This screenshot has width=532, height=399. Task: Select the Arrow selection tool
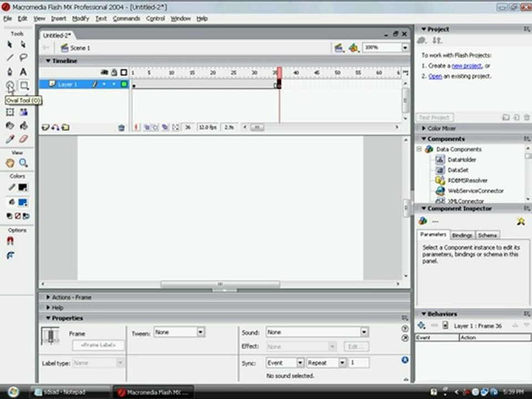(9, 44)
